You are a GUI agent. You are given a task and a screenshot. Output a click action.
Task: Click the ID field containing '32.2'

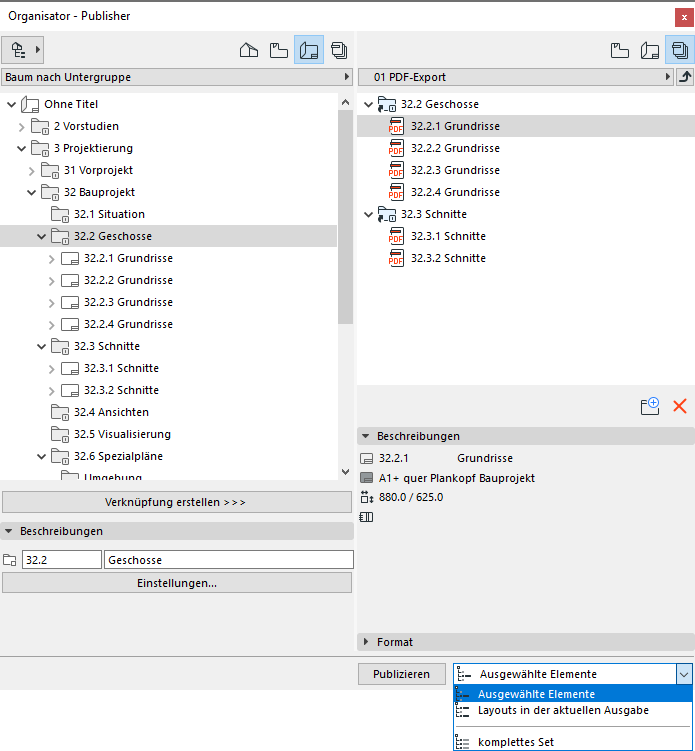pyautogui.click(x=62, y=560)
